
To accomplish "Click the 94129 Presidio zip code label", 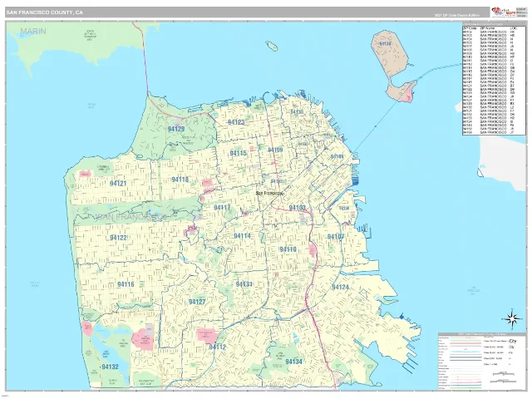I will click(176, 129).
